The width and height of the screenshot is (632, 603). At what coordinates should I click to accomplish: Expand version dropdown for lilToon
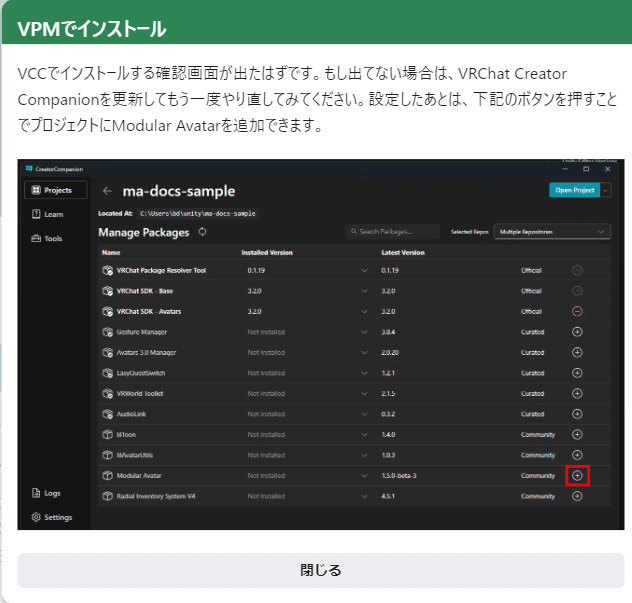point(364,435)
